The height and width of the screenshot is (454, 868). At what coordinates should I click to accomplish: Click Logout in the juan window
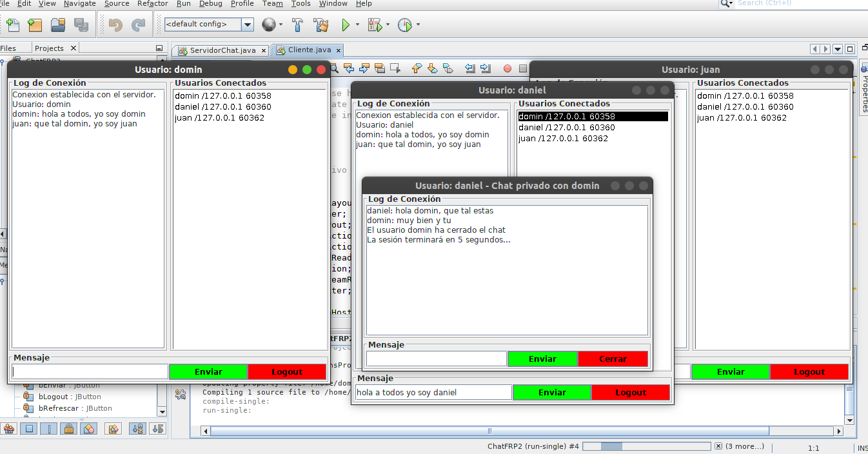[809, 371]
